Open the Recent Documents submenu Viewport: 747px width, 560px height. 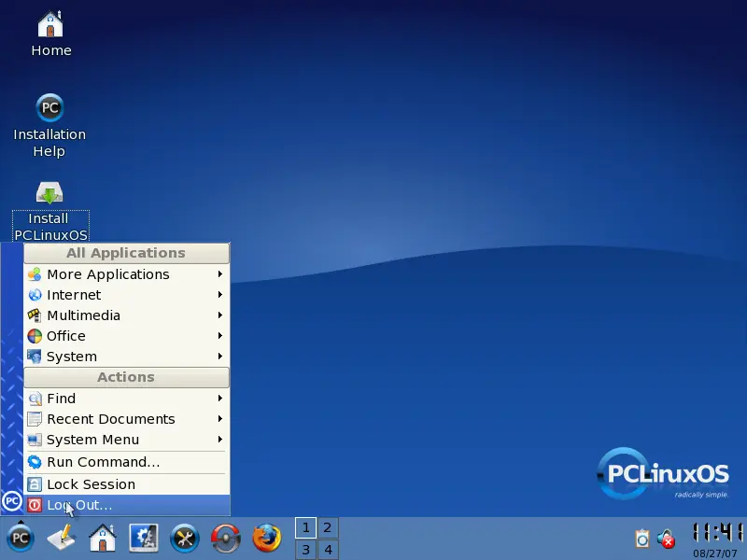coord(127,418)
